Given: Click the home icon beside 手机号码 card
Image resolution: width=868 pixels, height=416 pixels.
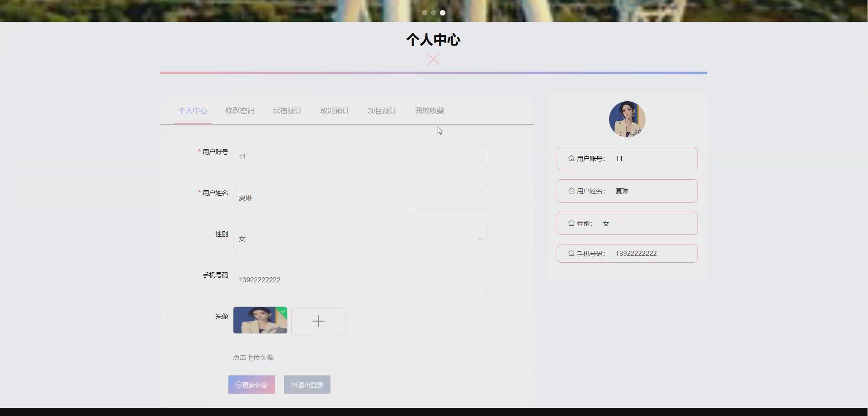Looking at the screenshot, I should tap(571, 254).
